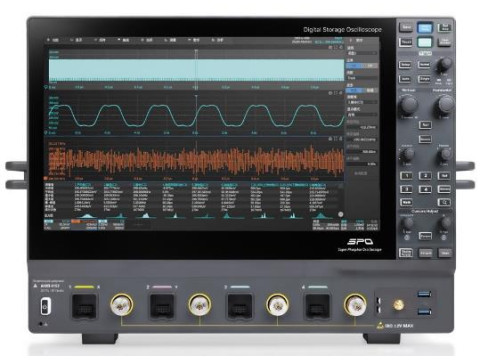This screenshot has width=480, height=360.
Task: Click the Ref button next to channel 2
Action: [x=444, y=176]
